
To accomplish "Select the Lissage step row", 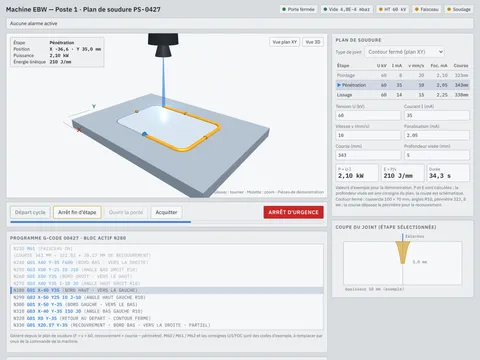I will (403, 95).
